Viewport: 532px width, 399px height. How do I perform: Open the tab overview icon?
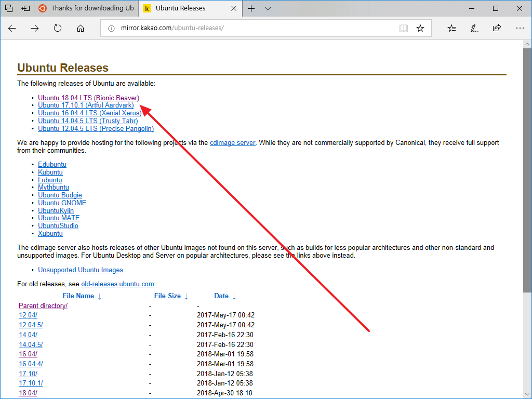coord(9,8)
